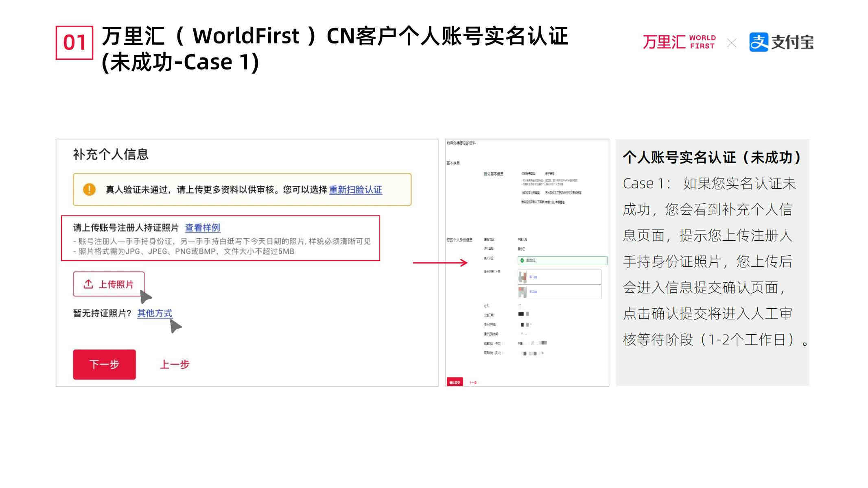This screenshot has width=868, height=488.
Task: Click the JPG, JPEG, PNG format requirement line
Action: pyautogui.click(x=184, y=251)
